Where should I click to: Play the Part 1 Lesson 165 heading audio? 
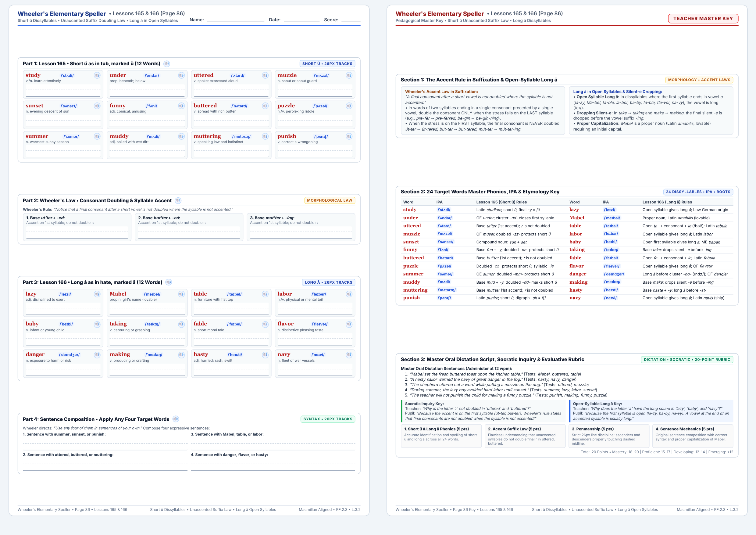[x=167, y=63]
